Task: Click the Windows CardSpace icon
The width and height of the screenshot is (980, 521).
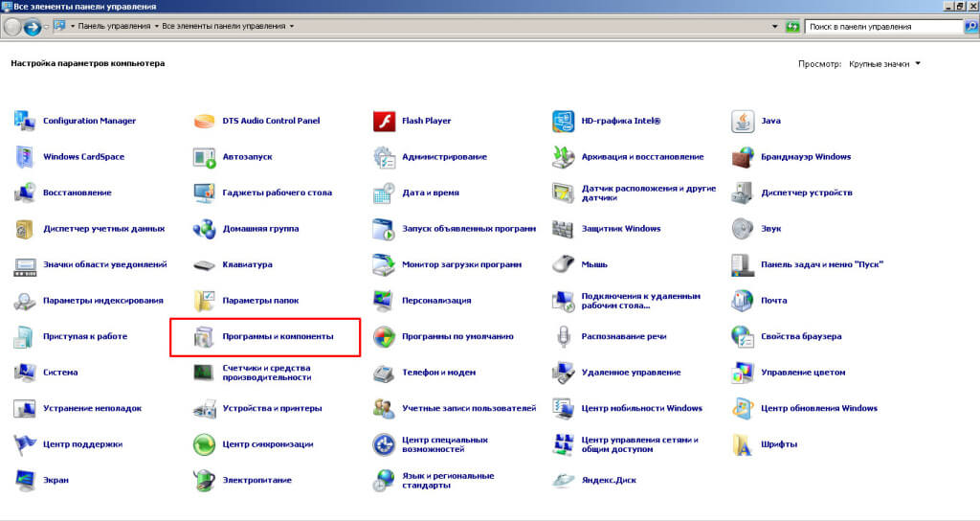Action: (x=24, y=157)
